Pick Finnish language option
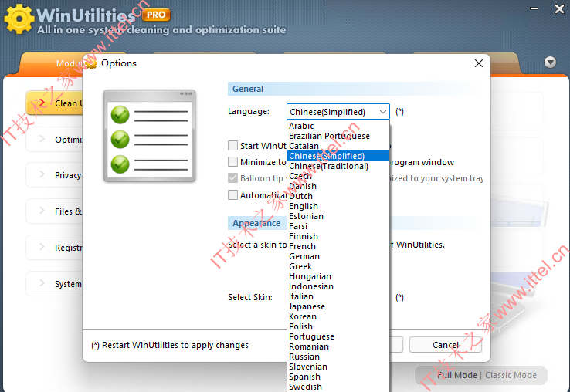570x392 pixels. coord(338,236)
